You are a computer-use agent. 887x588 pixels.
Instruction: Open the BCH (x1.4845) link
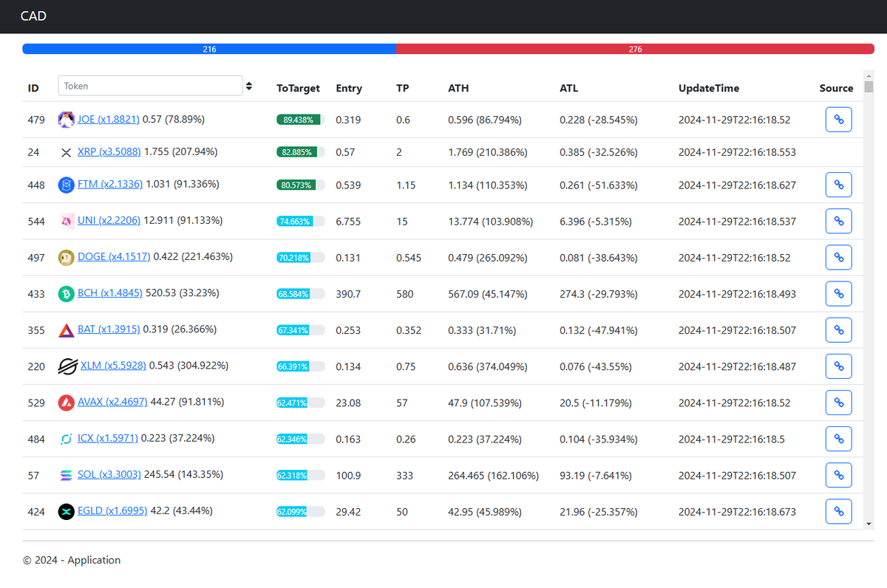110,293
